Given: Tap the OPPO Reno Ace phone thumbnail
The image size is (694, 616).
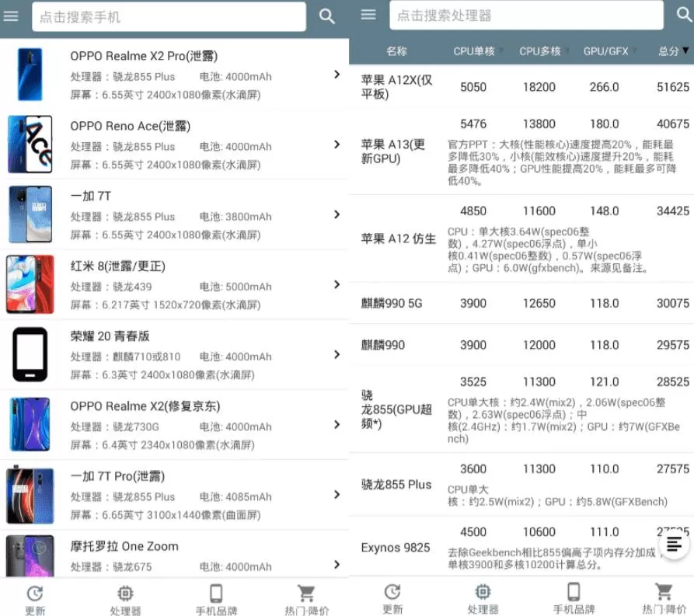Looking at the screenshot, I should coord(30,144).
